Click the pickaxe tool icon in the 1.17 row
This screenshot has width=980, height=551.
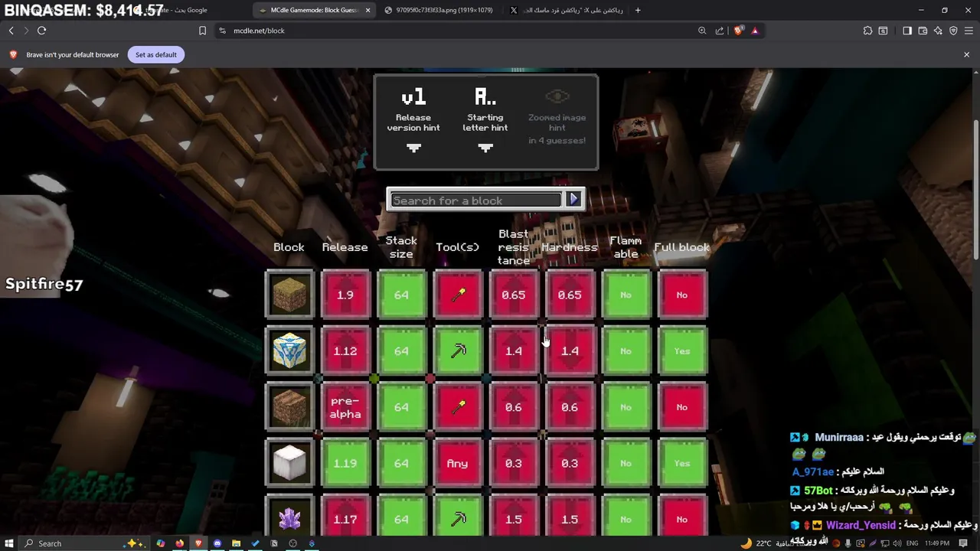coord(458,519)
